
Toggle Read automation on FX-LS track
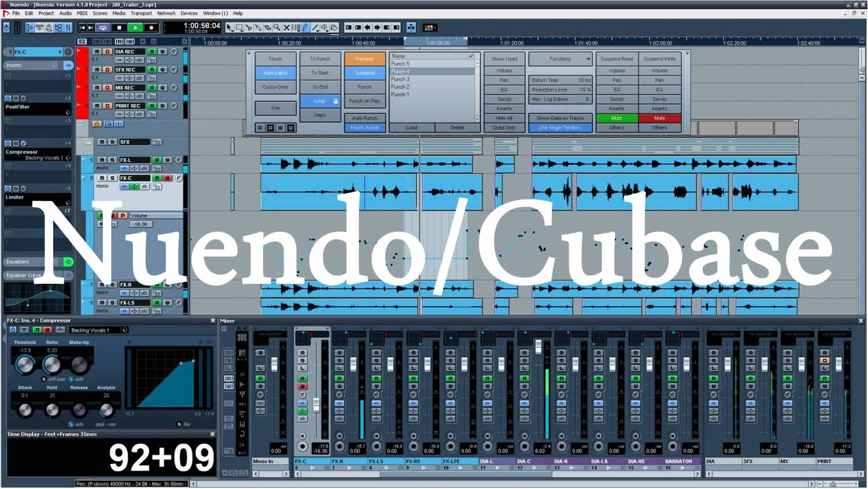click(x=157, y=302)
